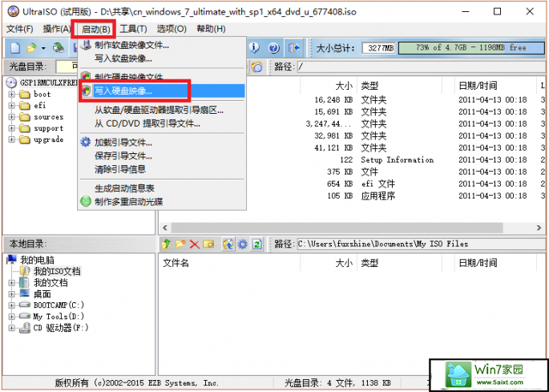Click the add files to image icon
This screenshot has width=549, height=392.
click(228, 244)
